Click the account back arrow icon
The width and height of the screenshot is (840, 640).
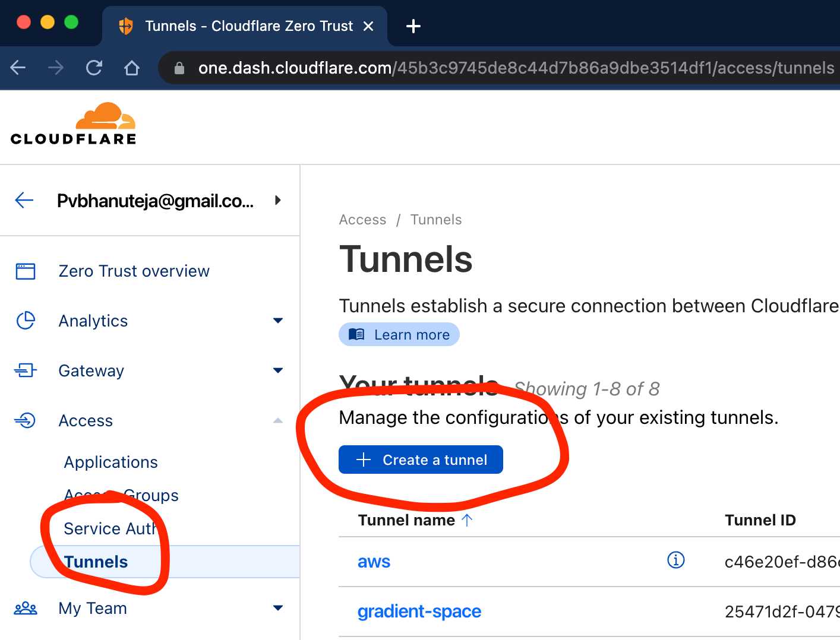(24, 200)
